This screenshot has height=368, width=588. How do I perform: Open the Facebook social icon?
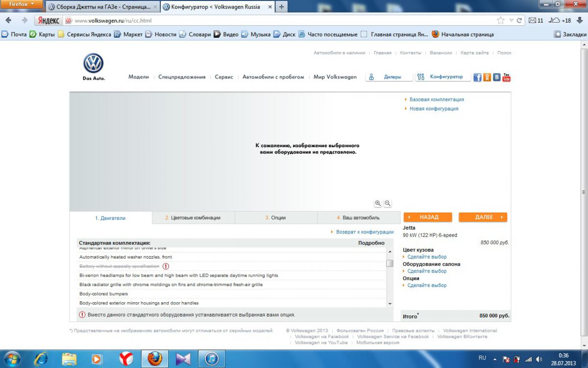[477, 77]
